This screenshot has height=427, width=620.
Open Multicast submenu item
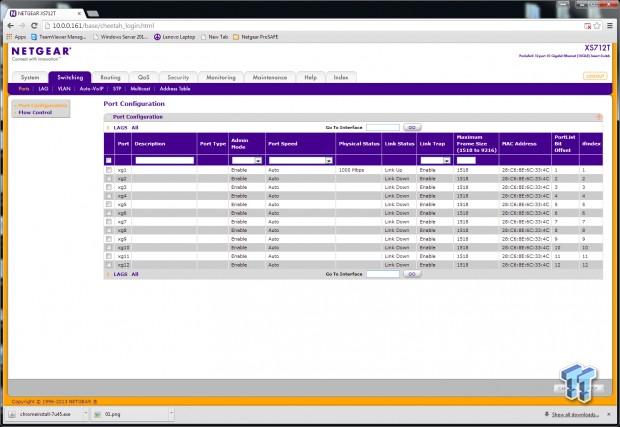140,89
